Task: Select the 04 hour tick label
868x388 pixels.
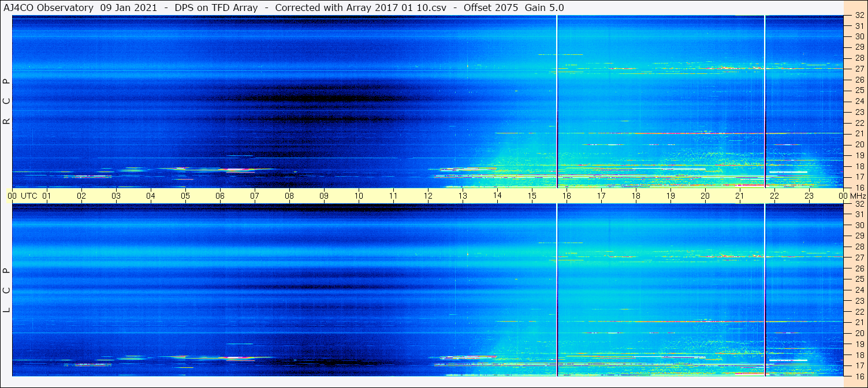Action: pos(151,196)
